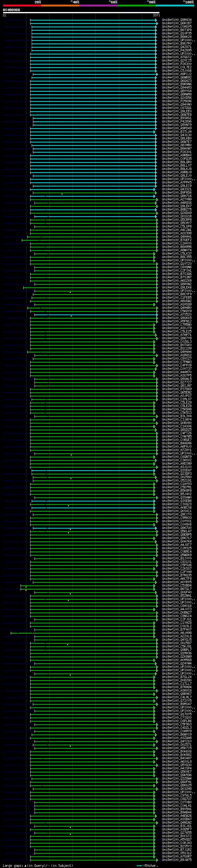Viewport: 197px width, 868px height.
Task: Select the UniRef100_Q6W7E8 label
Action: [177, 115]
